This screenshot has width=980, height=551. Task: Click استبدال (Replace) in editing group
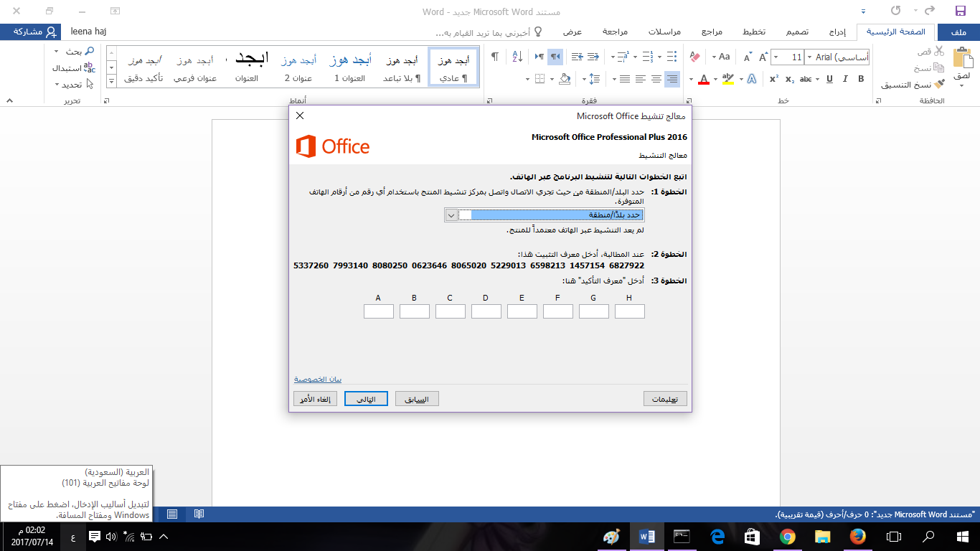[72, 67]
